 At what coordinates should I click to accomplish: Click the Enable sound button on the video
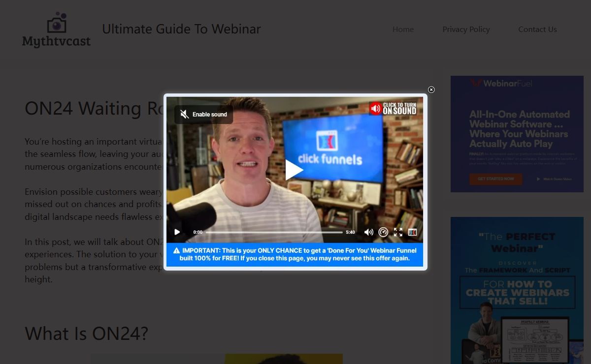pyautogui.click(x=203, y=115)
